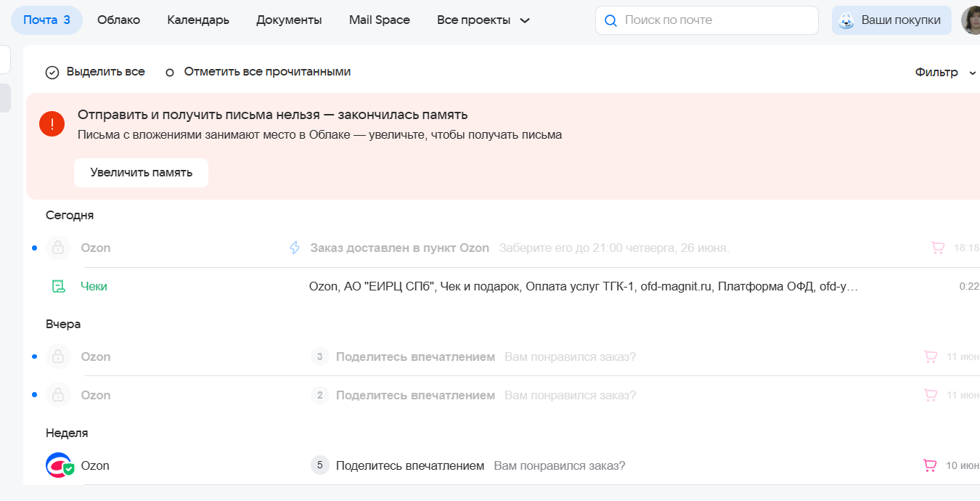The width and height of the screenshot is (980, 501).
Task: Click the lightning bolt icon on Ozon order email
Action: click(x=295, y=248)
